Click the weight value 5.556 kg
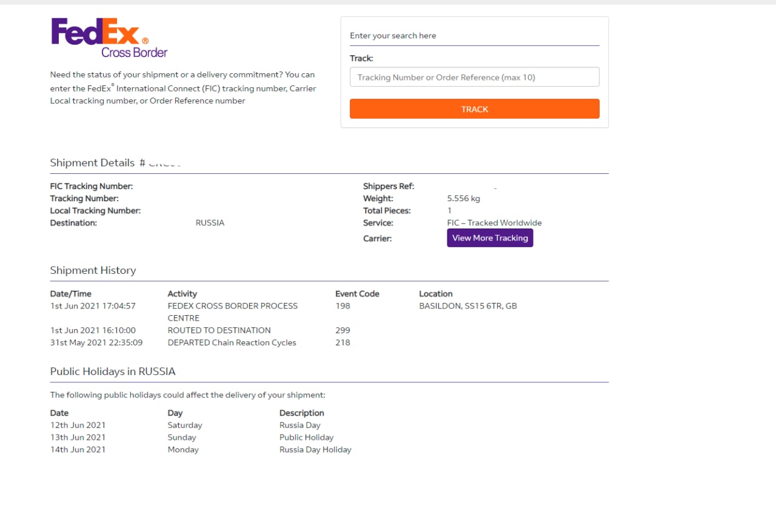This screenshot has width=776, height=532. [x=463, y=199]
